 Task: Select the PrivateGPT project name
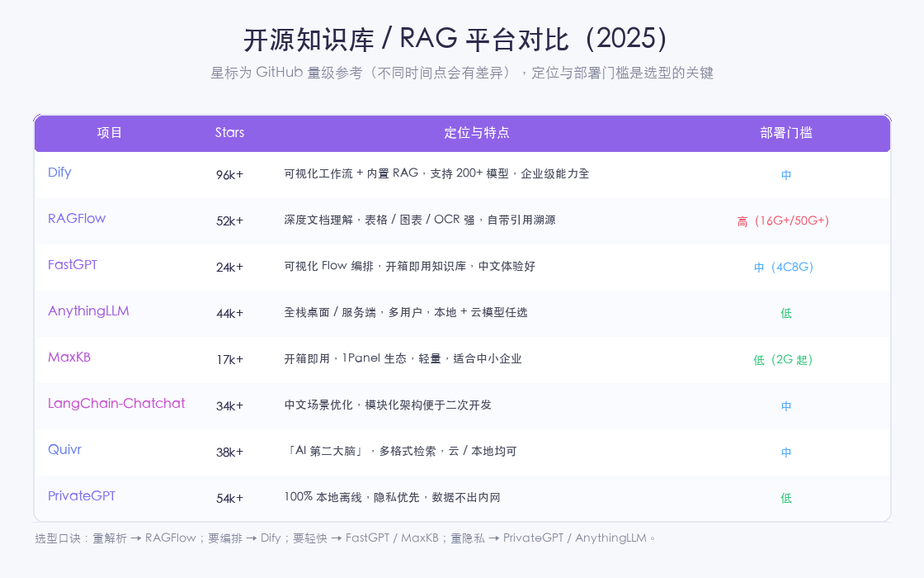coord(82,495)
